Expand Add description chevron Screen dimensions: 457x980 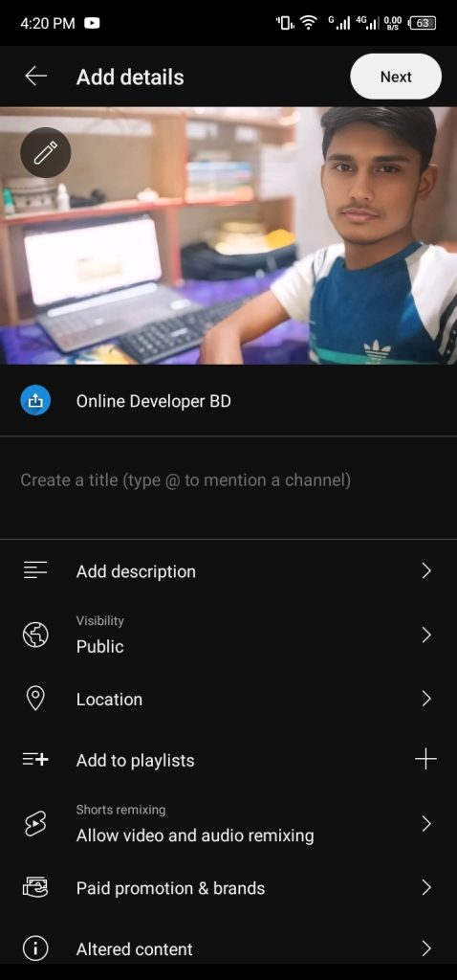(x=426, y=570)
